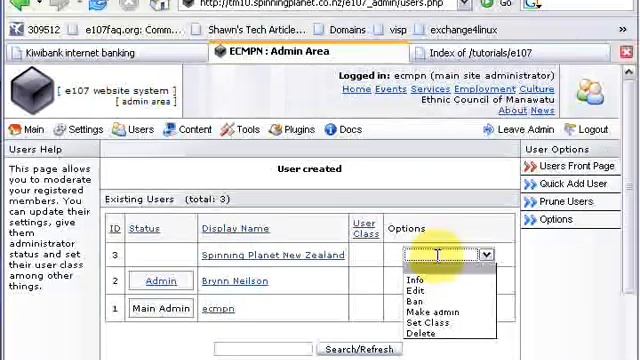Viewport: 640px width, 360px height.
Task: Click the Content icon in the menu bar
Action: point(169,130)
